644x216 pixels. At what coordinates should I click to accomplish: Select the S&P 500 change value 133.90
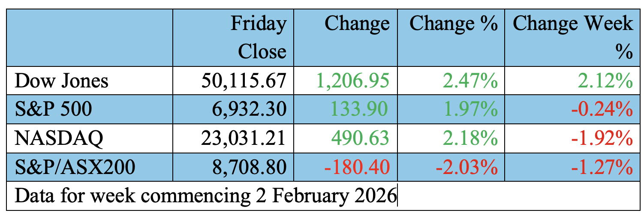(x=362, y=109)
